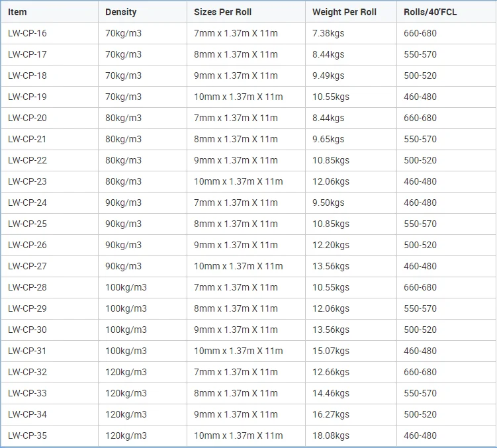Click rolls value in LW-CP-16 row
Viewport: 497px width, 448px height.
point(420,33)
